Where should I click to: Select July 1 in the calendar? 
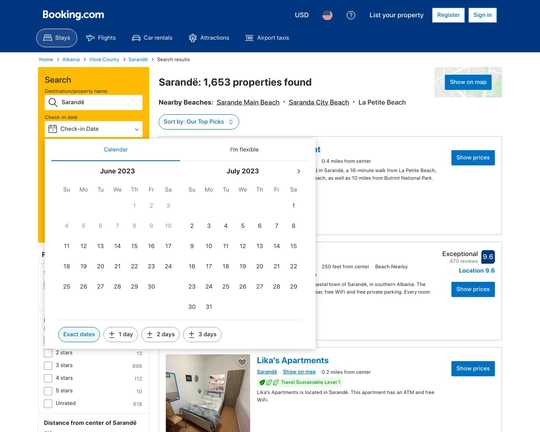293,206
